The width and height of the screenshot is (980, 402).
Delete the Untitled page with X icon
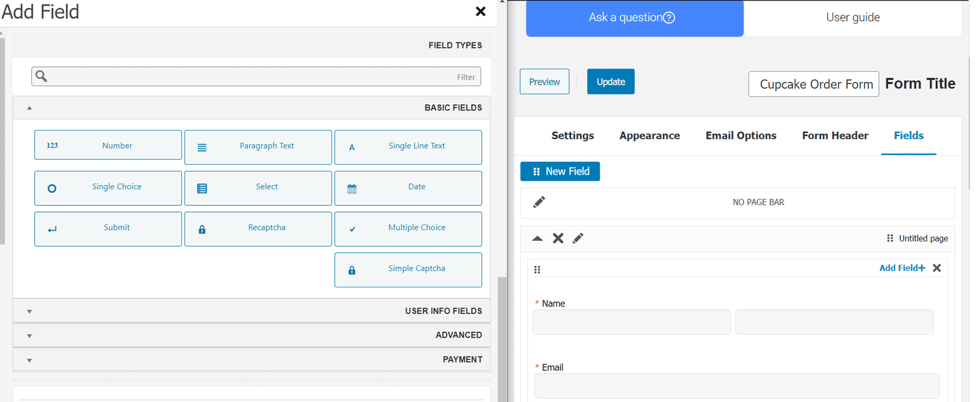558,238
